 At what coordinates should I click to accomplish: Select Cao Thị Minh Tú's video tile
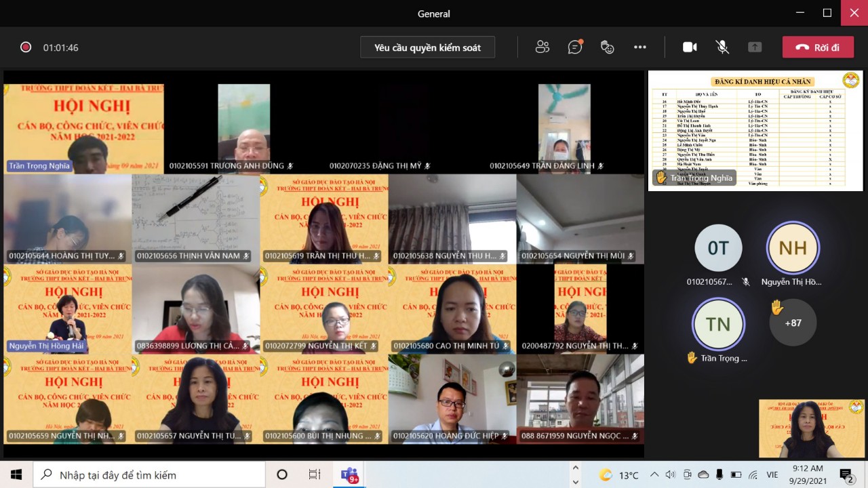pyautogui.click(x=452, y=309)
